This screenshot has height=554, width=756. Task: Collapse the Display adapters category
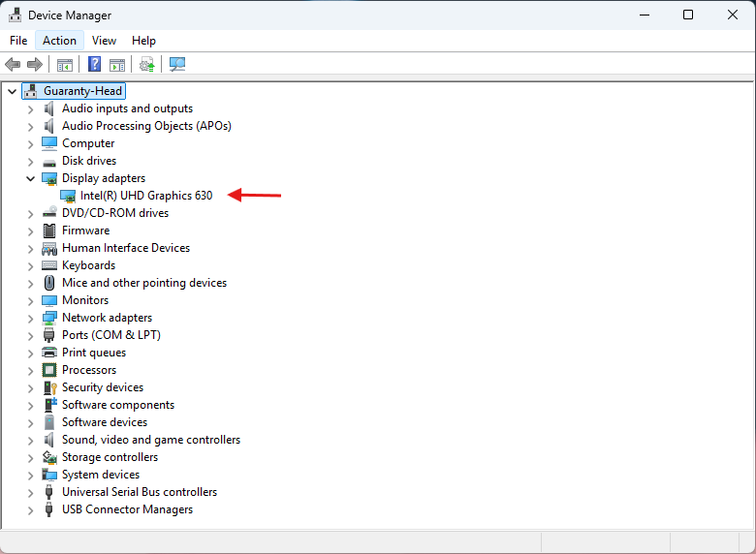coord(31,178)
